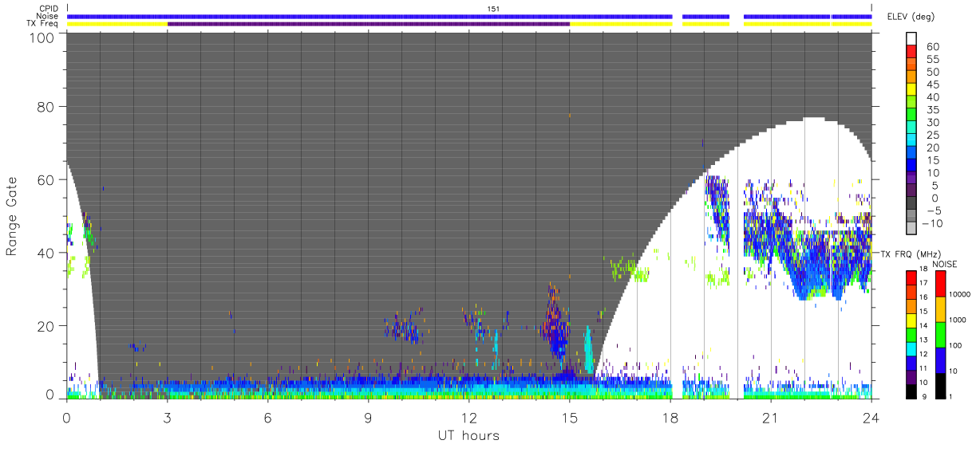Pick the cyan 25–30 segment of ELEV color bar
The width and height of the screenshot is (980, 452).
click(912, 128)
